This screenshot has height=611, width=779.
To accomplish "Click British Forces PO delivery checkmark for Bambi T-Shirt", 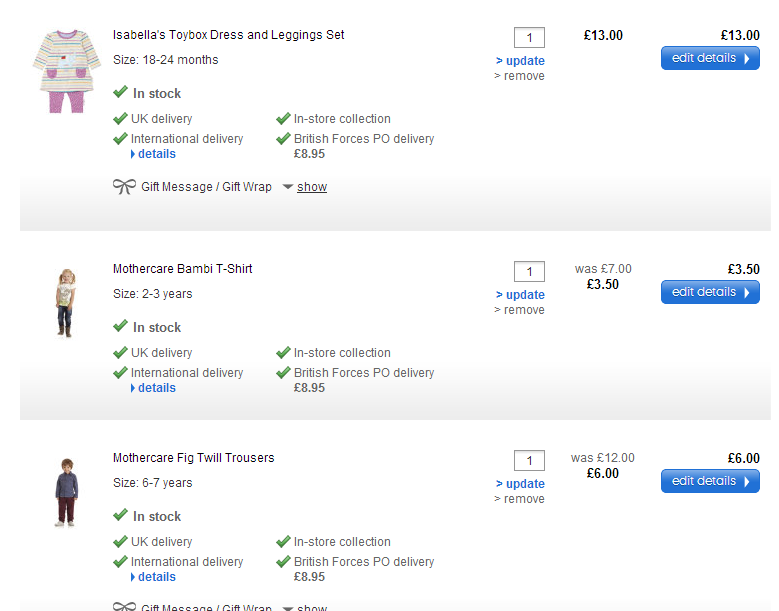I will [x=284, y=373].
